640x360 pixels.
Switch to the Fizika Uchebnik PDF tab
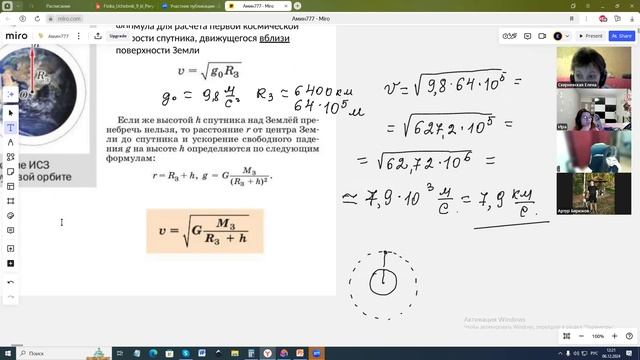125,6
